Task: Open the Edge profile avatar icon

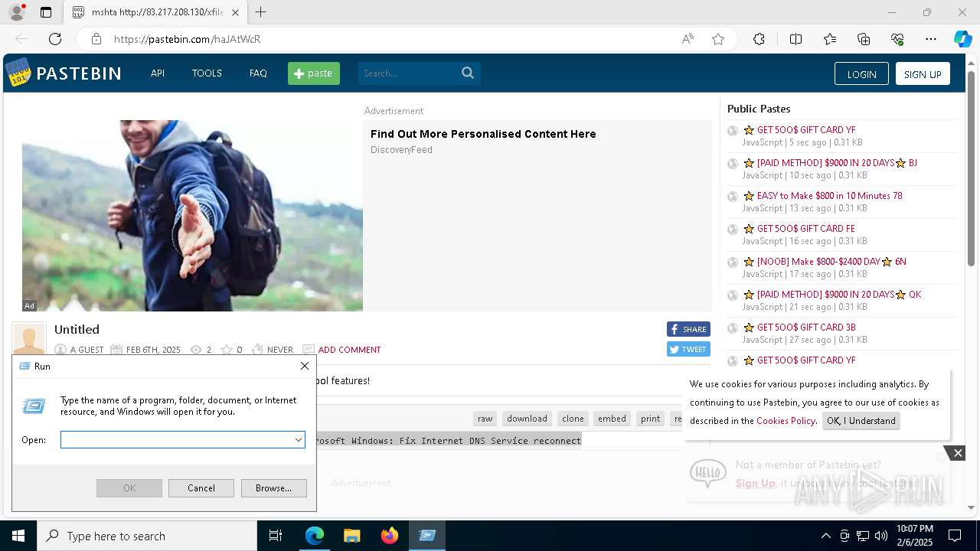Action: 16,12
